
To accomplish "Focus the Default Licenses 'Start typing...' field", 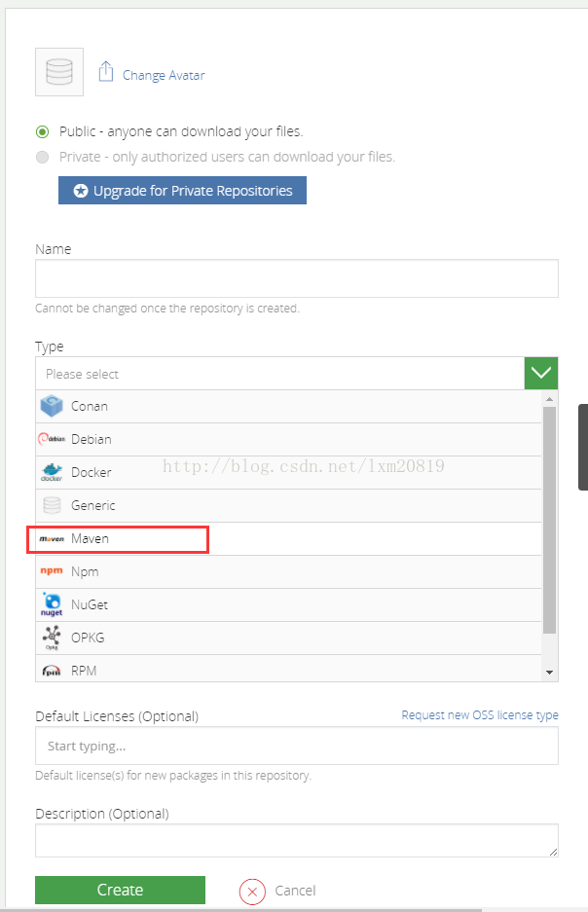I will point(297,746).
